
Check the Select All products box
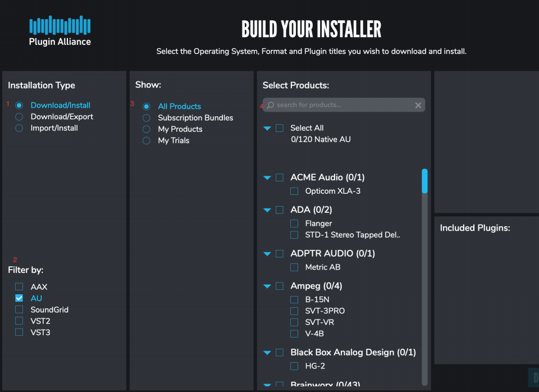click(x=280, y=128)
